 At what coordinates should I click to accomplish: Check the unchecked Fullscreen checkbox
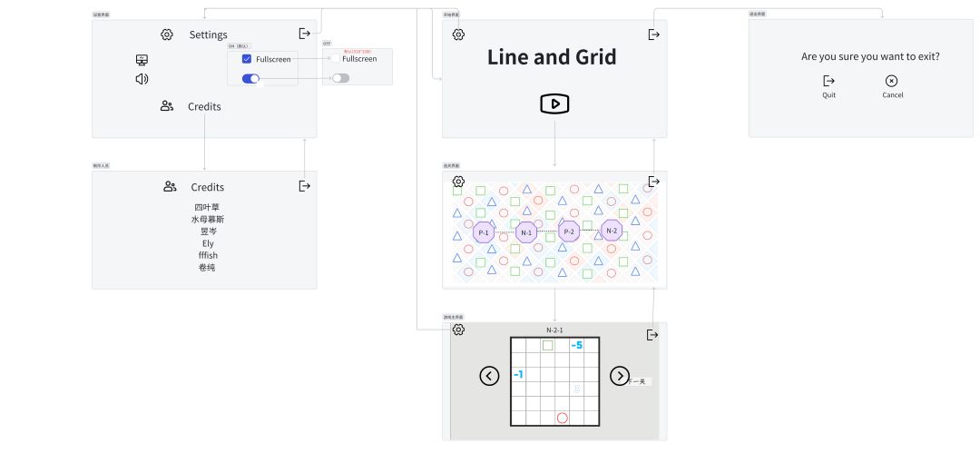[x=336, y=59]
